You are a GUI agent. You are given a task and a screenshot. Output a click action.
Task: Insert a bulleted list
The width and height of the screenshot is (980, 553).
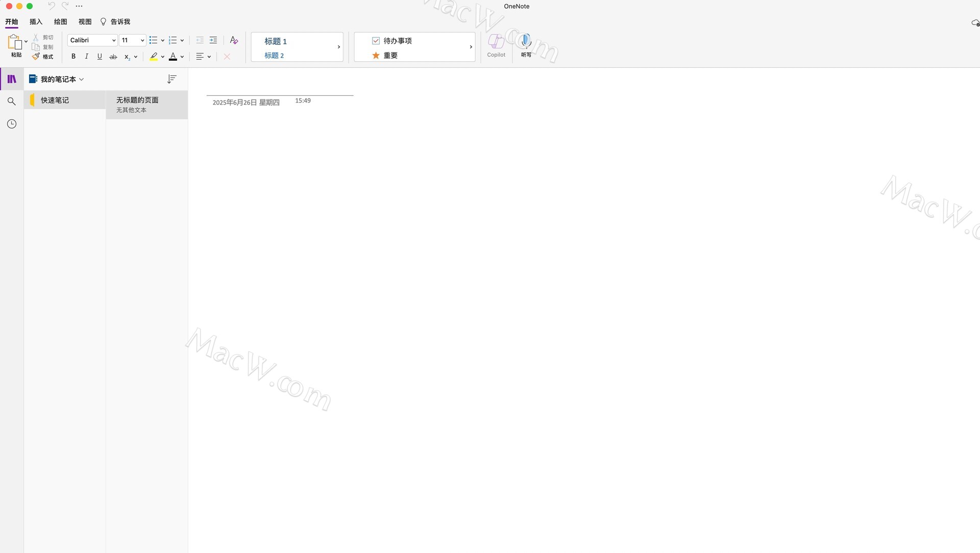click(153, 40)
